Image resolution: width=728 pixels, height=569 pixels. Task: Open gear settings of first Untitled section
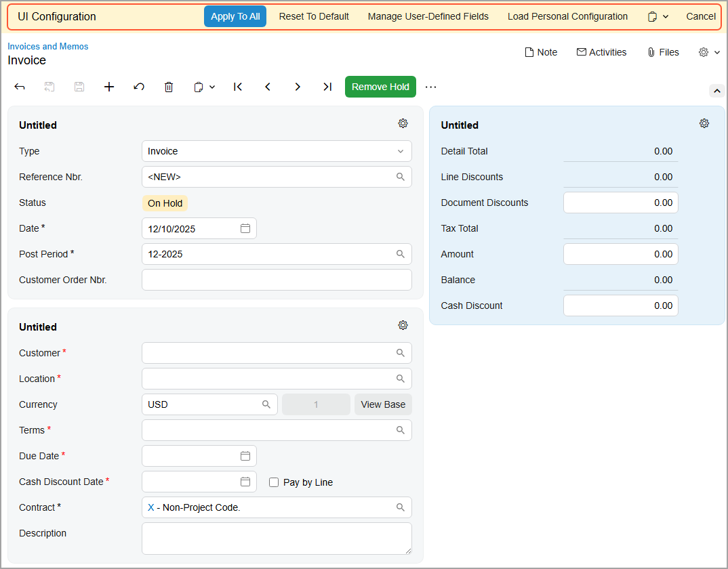point(403,123)
